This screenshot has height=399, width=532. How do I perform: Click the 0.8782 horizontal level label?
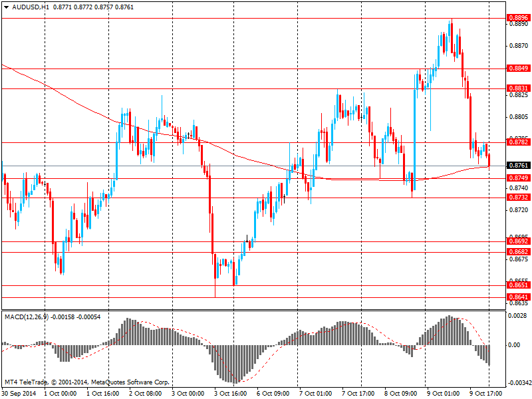pyautogui.click(x=517, y=142)
